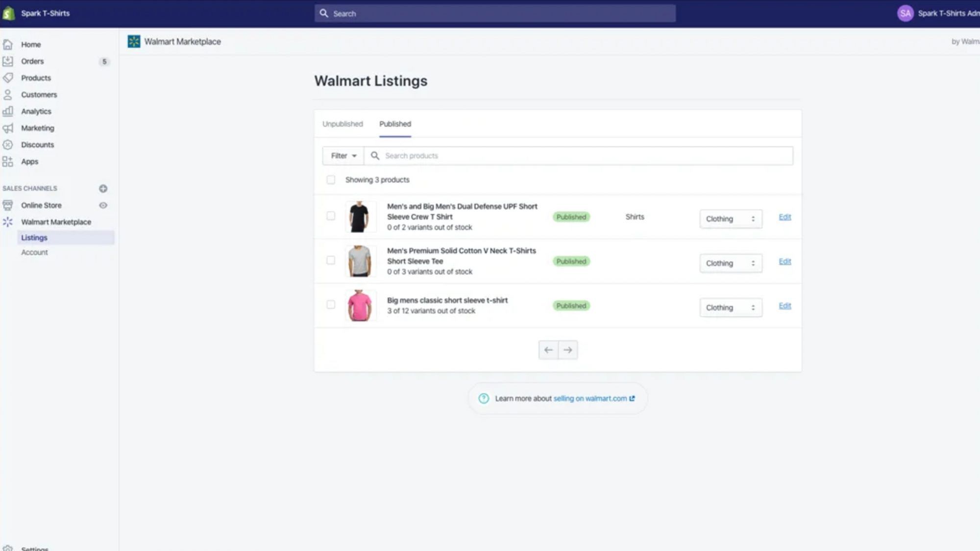Click the Discounts percent icon
Viewport: 980px width, 551px height.
[8, 144]
